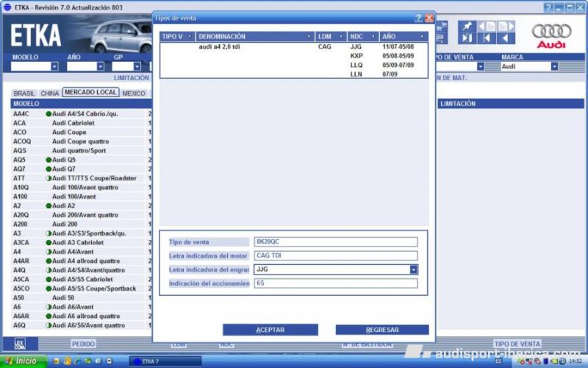The height and width of the screenshot is (368, 588).
Task: Switch to the CHINA market tab
Action: (x=49, y=93)
